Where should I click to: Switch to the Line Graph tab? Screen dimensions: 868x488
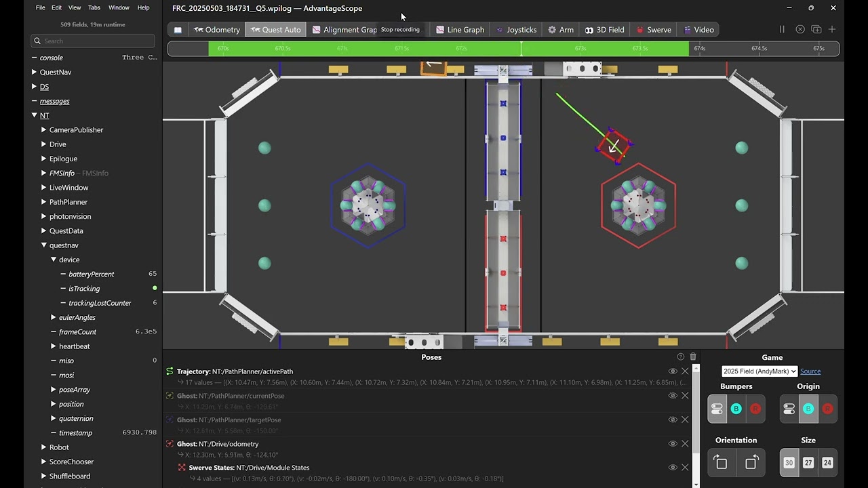click(x=460, y=30)
